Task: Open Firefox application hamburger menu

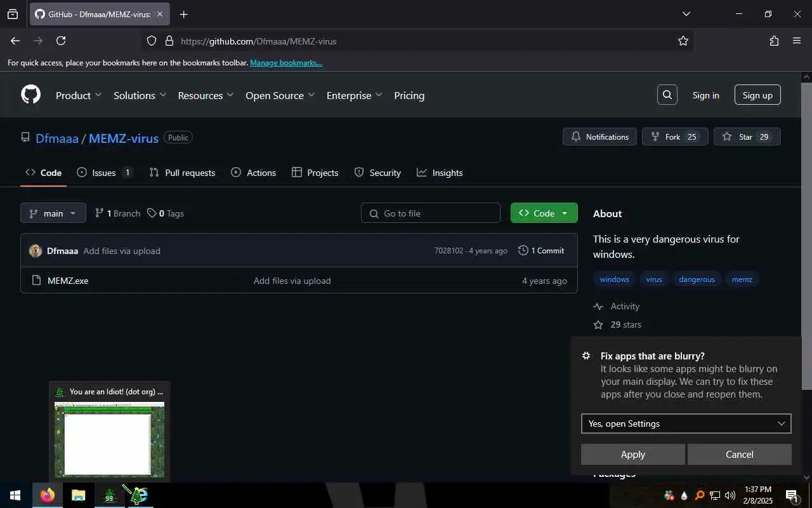Action: click(x=797, y=41)
